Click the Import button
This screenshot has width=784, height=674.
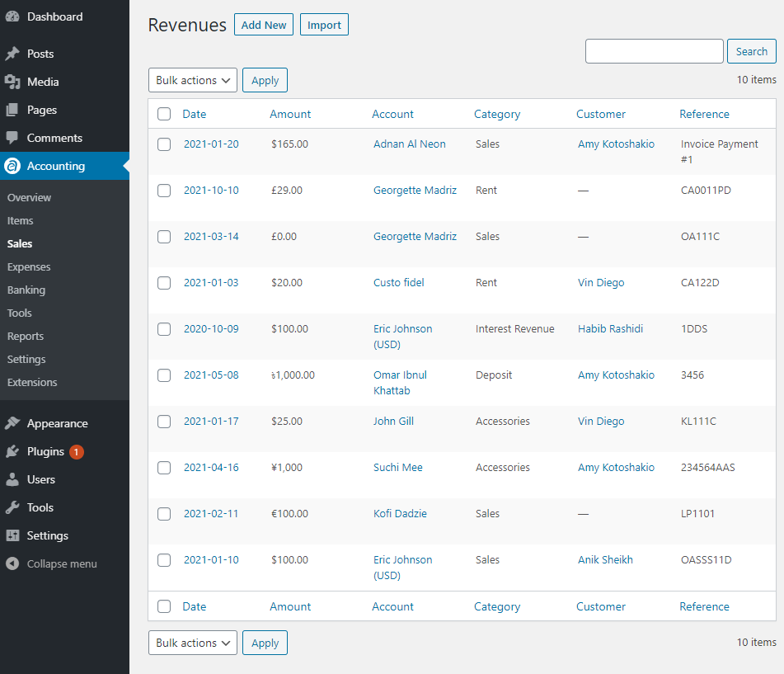pos(324,25)
